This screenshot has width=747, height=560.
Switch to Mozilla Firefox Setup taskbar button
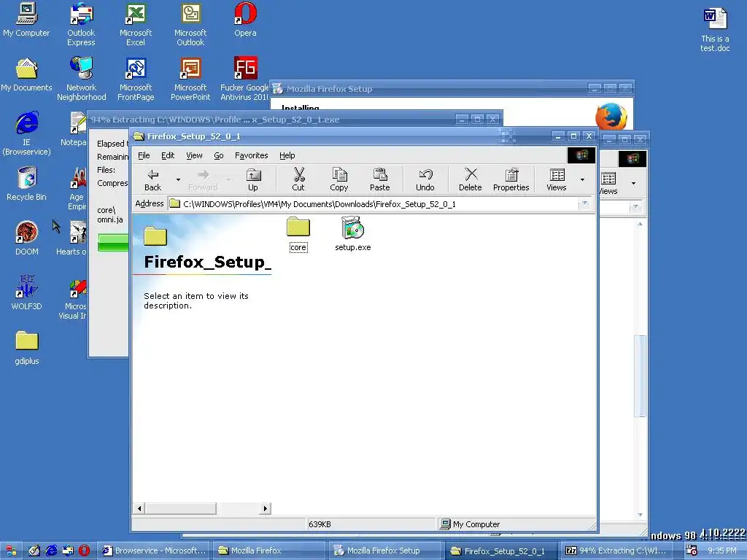pyautogui.click(x=384, y=551)
